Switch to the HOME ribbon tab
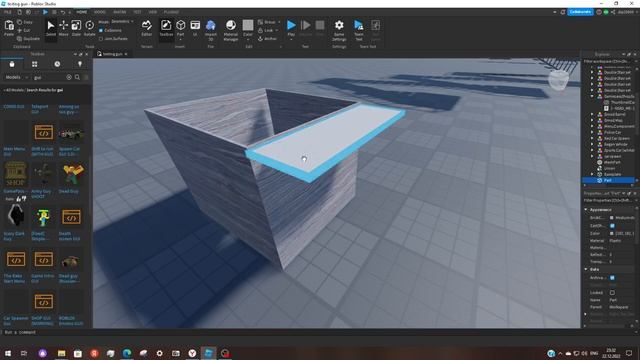 [82, 12]
